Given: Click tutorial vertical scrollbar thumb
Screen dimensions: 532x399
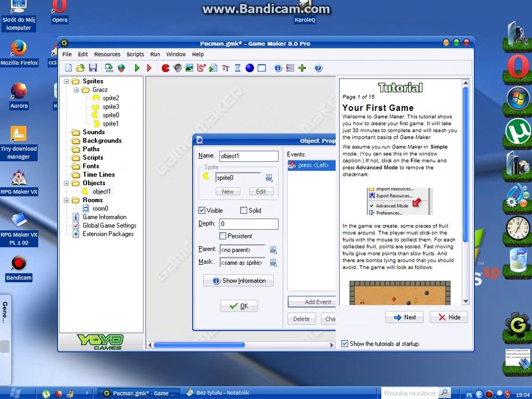Looking at the screenshot, I should [465, 165].
